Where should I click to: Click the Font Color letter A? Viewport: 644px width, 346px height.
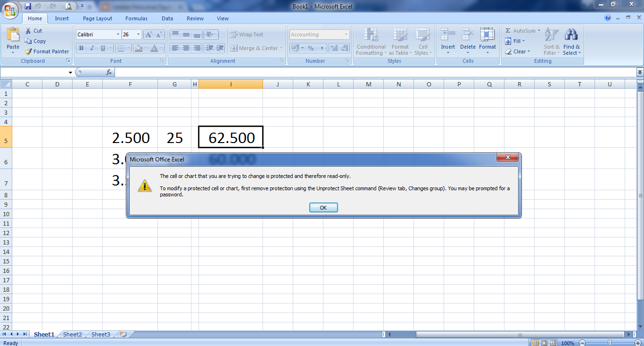click(x=154, y=48)
